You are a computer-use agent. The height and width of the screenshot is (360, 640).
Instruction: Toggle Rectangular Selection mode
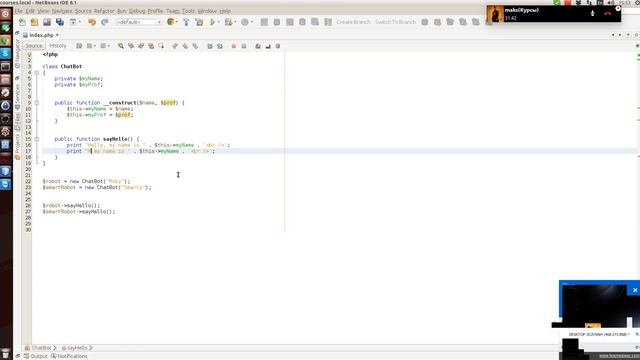[161, 46]
